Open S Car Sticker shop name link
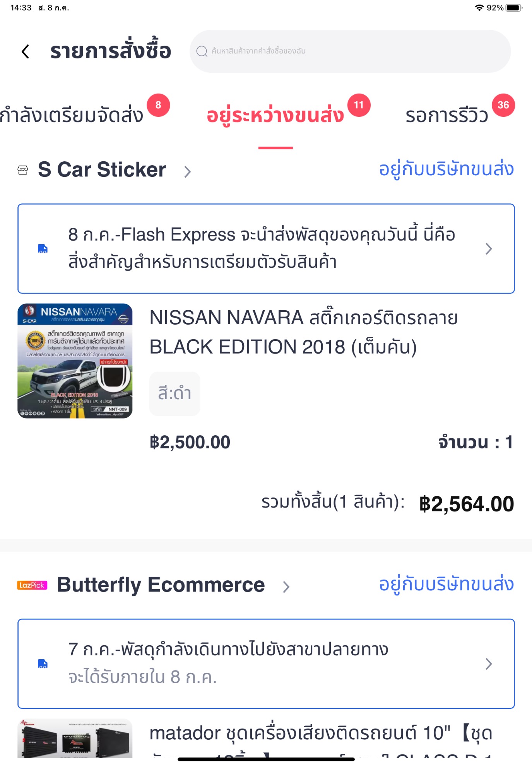The image size is (532, 766). (x=102, y=170)
